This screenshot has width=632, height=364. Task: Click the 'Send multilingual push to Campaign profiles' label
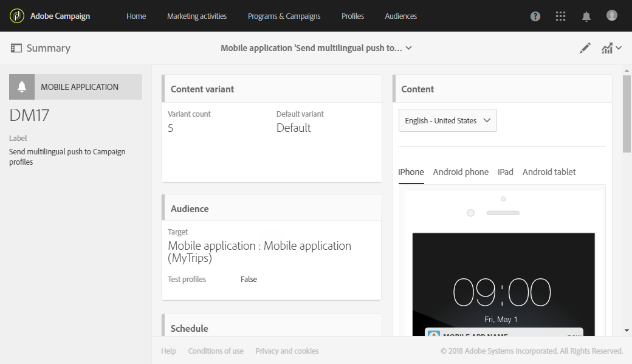coord(67,157)
